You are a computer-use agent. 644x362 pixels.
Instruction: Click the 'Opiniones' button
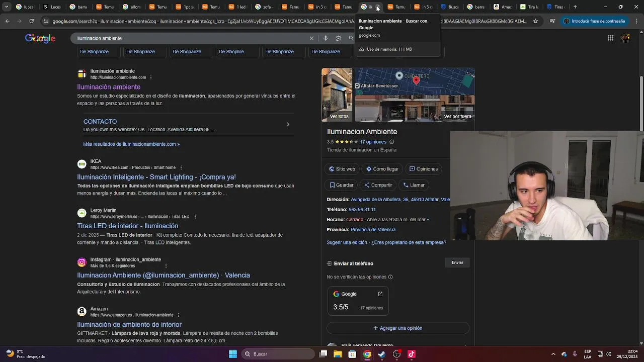point(424,169)
